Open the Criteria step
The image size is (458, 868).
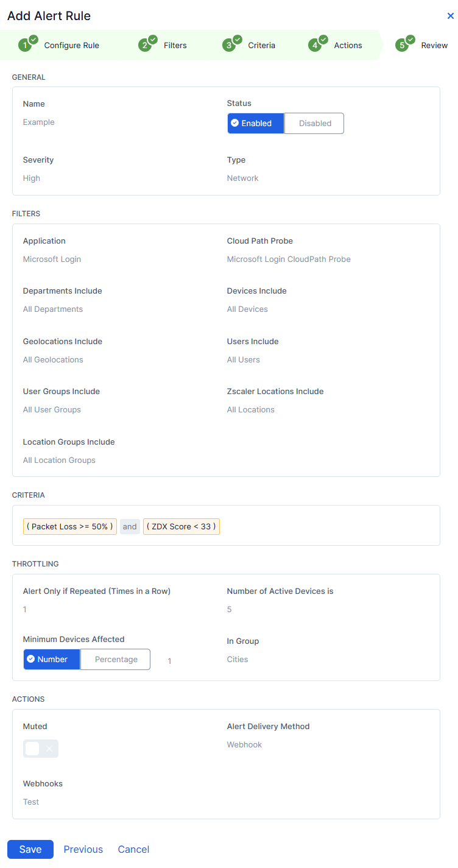[261, 46]
